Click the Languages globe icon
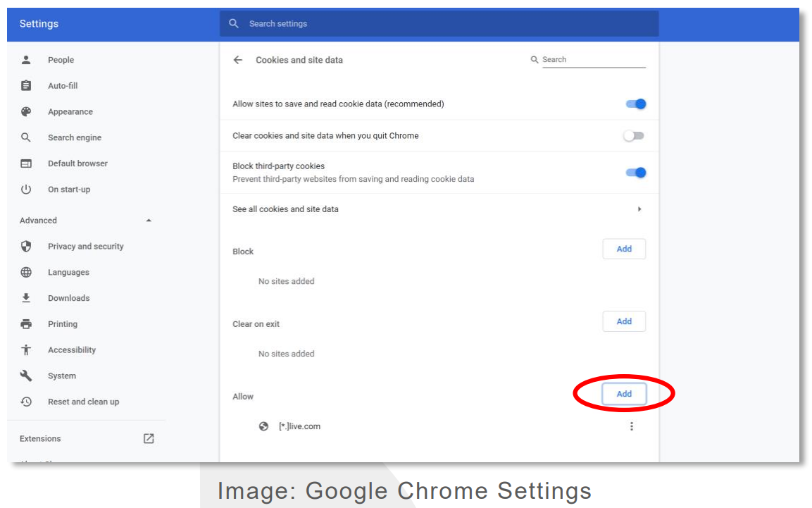 (26, 272)
